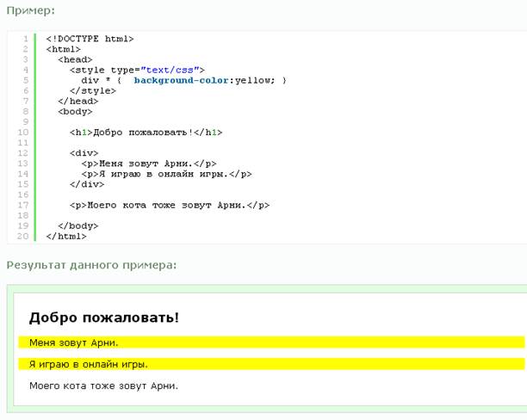The height and width of the screenshot is (420, 527).
Task: Click the rendered 'Моего кота тоже зовут Арни.' paragraph
Action: [103, 386]
